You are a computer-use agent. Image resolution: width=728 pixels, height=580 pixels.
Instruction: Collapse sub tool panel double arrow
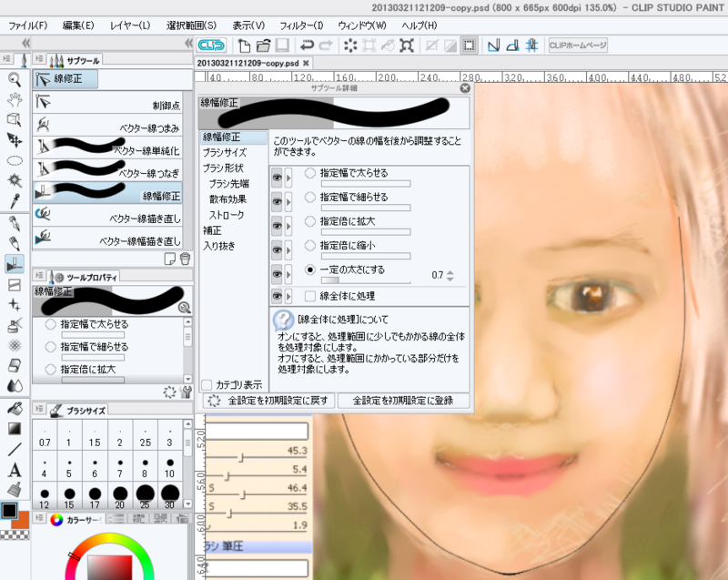click(x=188, y=43)
